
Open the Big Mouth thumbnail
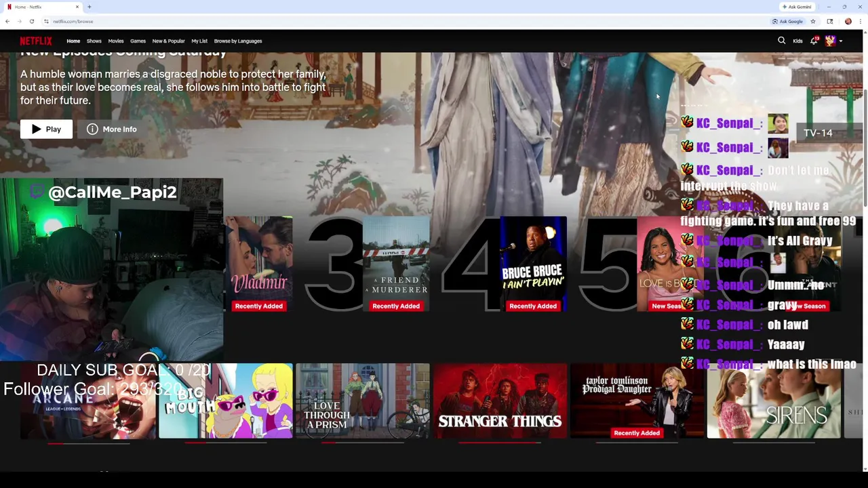226,401
